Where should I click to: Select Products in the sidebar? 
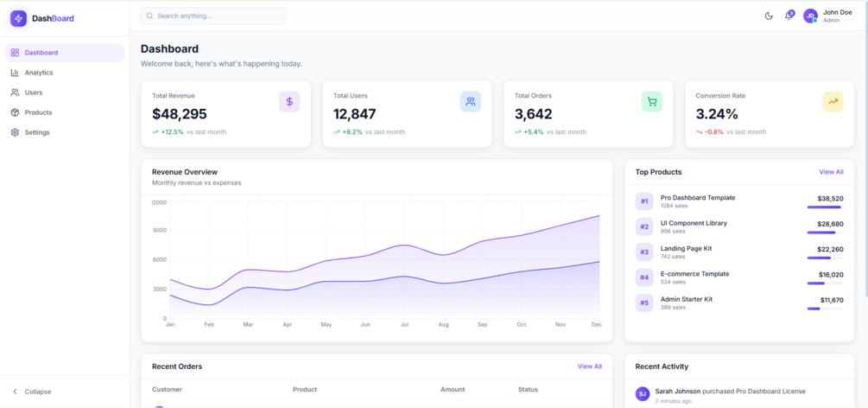(x=65, y=112)
